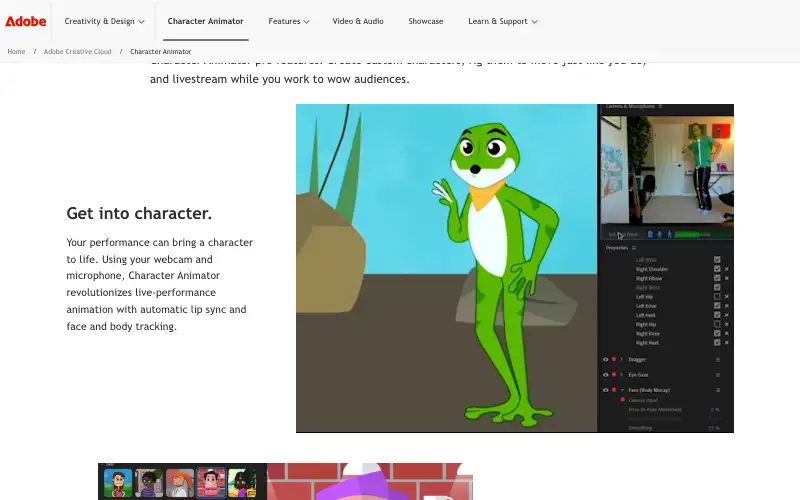Open the Video & Audio menu item
This screenshot has height=500, width=800.
point(358,21)
